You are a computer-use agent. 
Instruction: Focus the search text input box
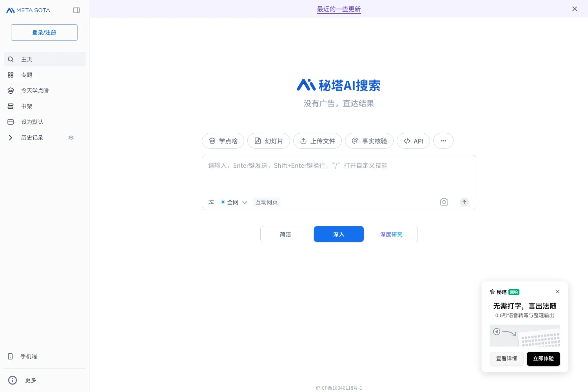coord(339,174)
